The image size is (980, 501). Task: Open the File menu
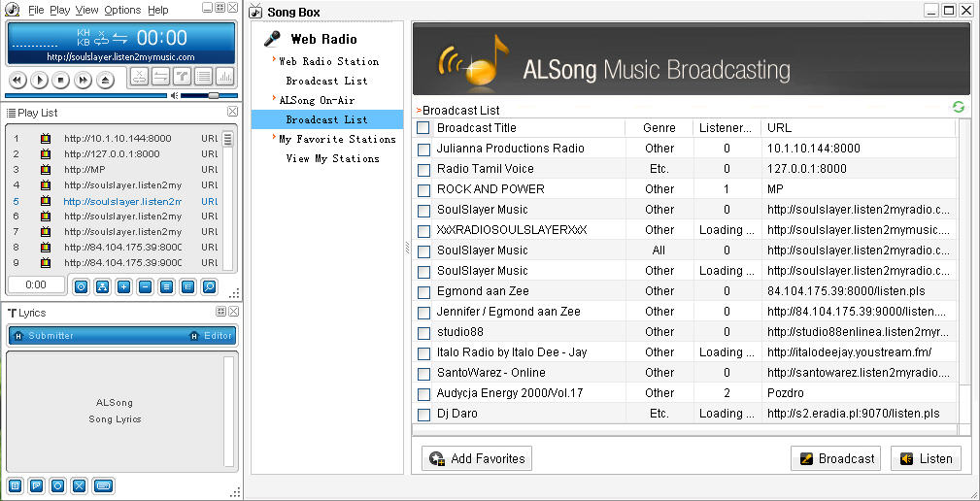click(x=36, y=10)
